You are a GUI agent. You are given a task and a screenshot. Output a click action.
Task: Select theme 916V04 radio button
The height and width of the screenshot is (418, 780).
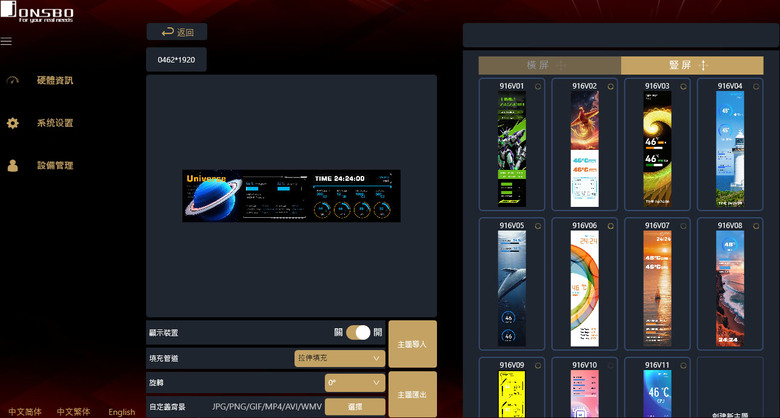tap(756, 86)
